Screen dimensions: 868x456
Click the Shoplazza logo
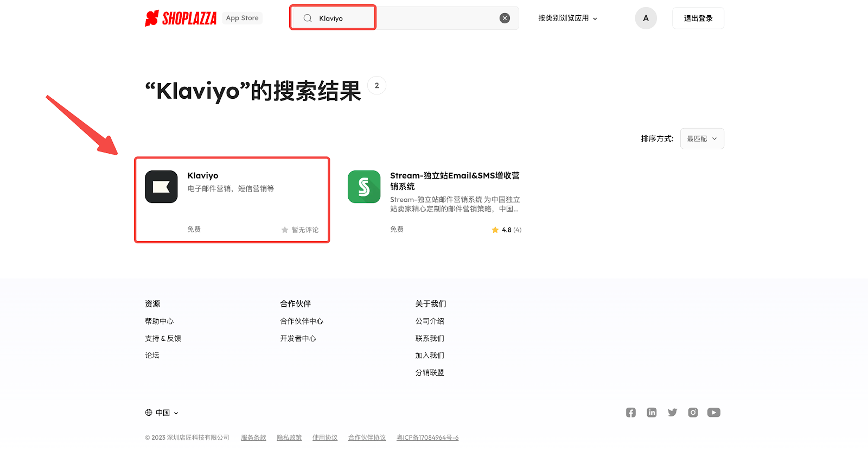click(181, 18)
